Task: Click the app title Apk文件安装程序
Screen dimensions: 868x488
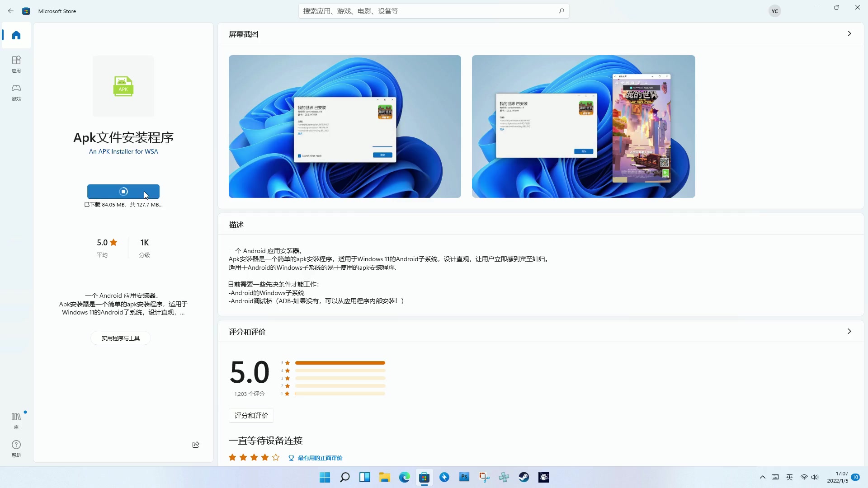Action: click(x=123, y=137)
